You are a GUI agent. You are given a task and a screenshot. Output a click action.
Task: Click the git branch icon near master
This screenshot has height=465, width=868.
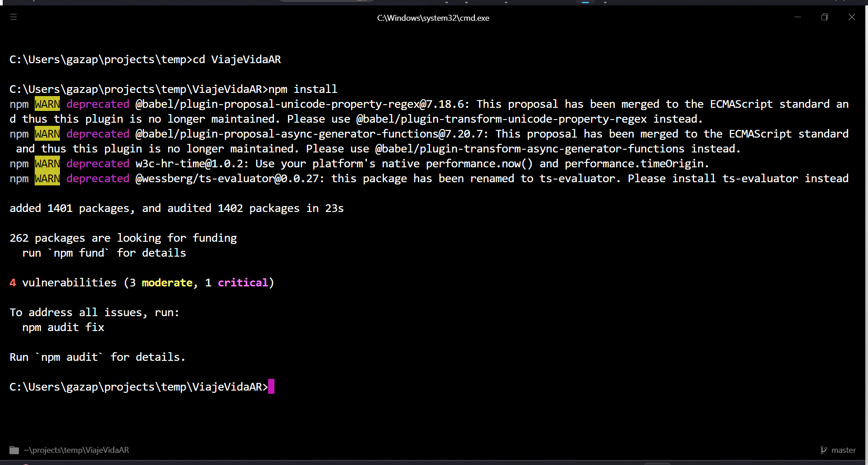point(823,450)
